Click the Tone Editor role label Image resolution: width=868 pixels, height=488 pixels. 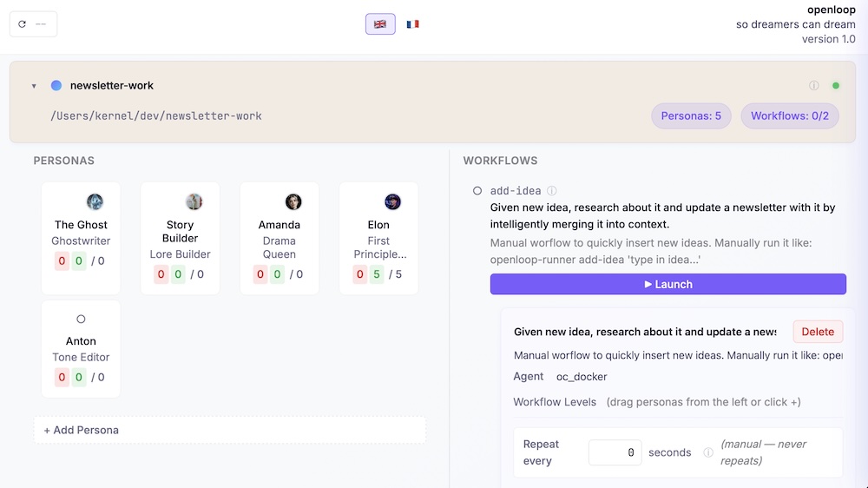pos(81,357)
